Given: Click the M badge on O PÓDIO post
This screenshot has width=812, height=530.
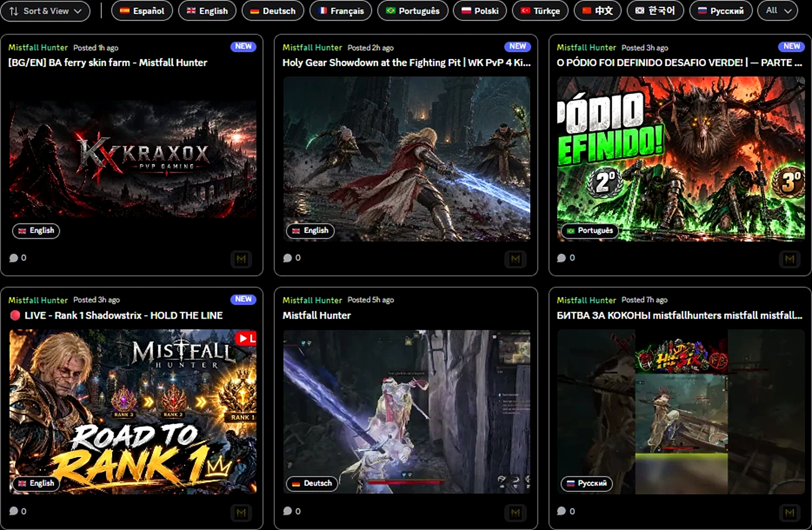Looking at the screenshot, I should (x=789, y=259).
